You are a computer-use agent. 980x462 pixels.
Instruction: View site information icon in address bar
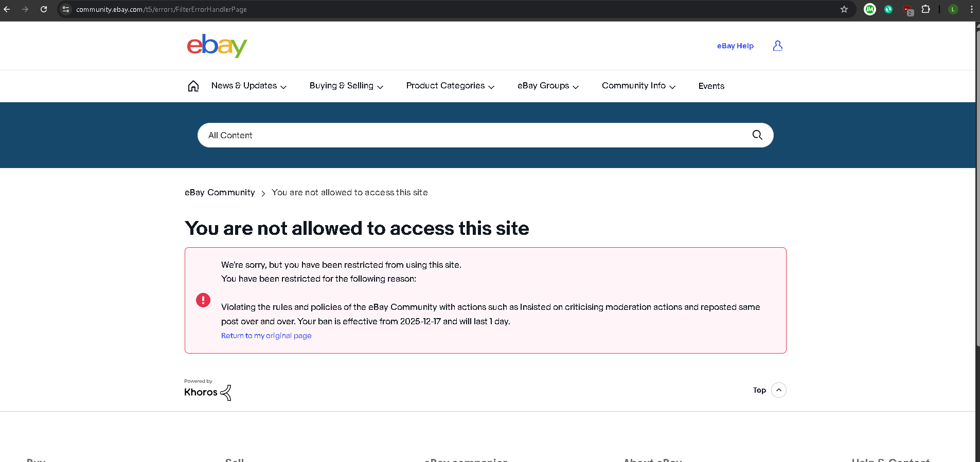click(66, 9)
